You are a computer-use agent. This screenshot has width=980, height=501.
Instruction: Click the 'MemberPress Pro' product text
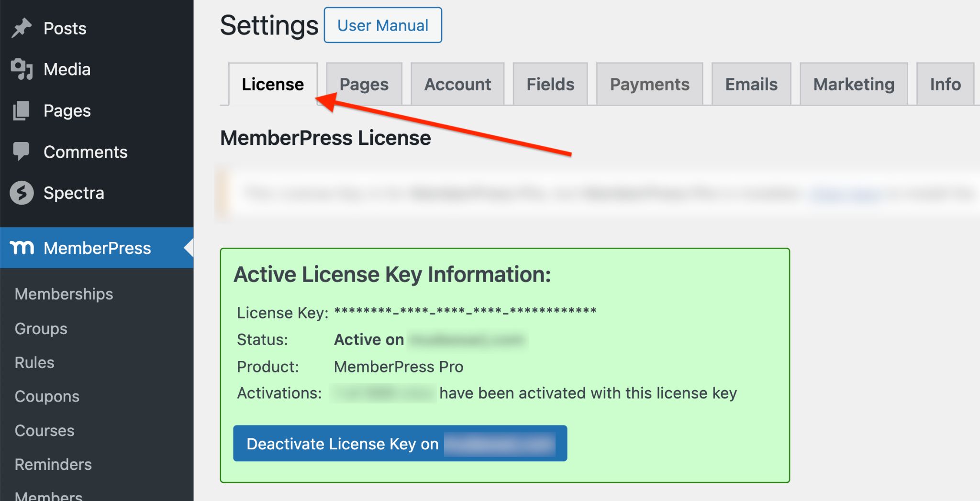click(x=399, y=367)
